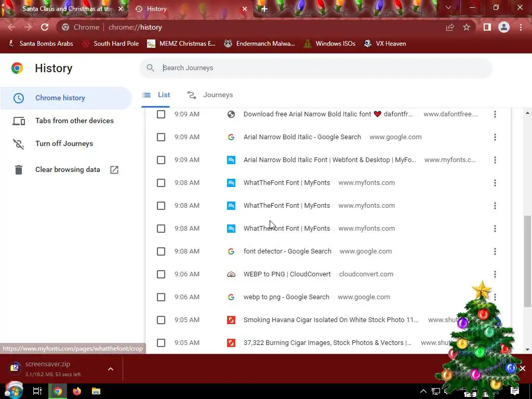Check the Smoking Havana Cigar entry checkbox
Screen dimensions: 532x399
coord(161,320)
